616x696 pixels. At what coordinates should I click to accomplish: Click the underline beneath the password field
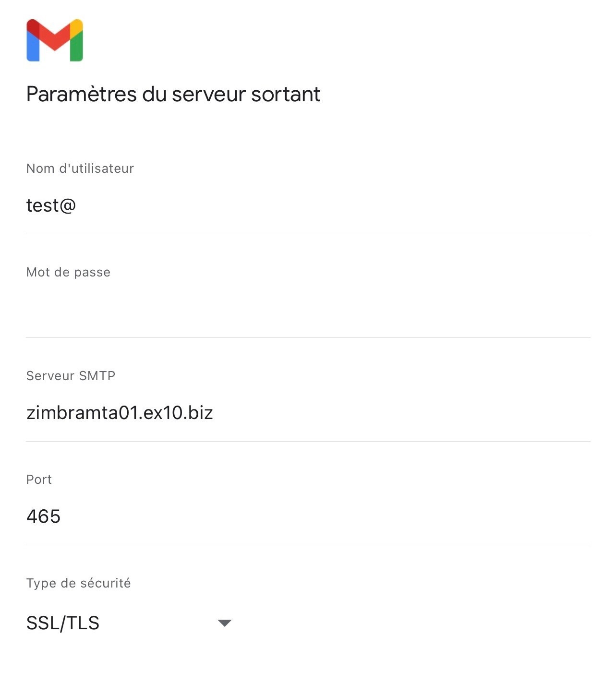[x=308, y=337]
